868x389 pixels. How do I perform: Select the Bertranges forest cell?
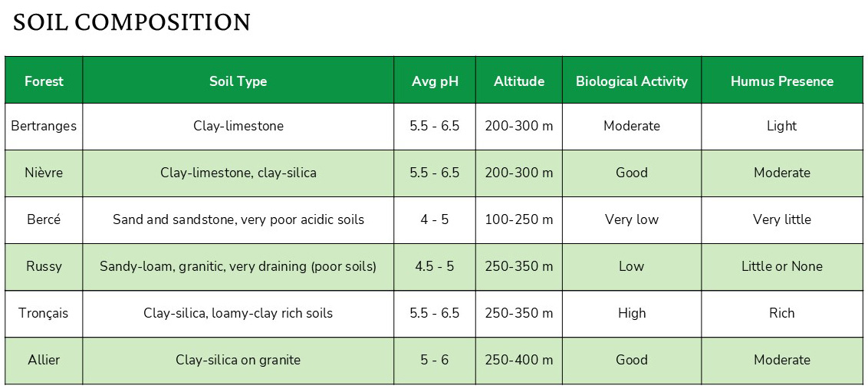pos(44,126)
